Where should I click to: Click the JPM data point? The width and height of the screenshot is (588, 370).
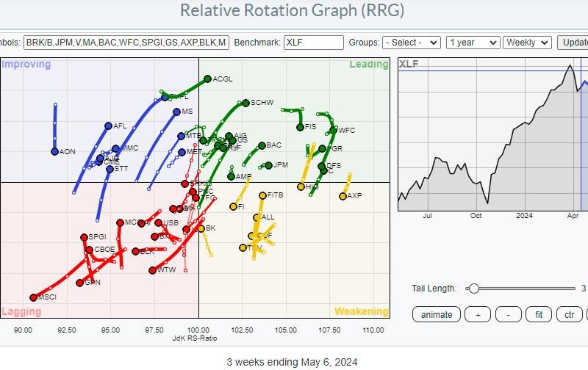pyautogui.click(x=268, y=165)
